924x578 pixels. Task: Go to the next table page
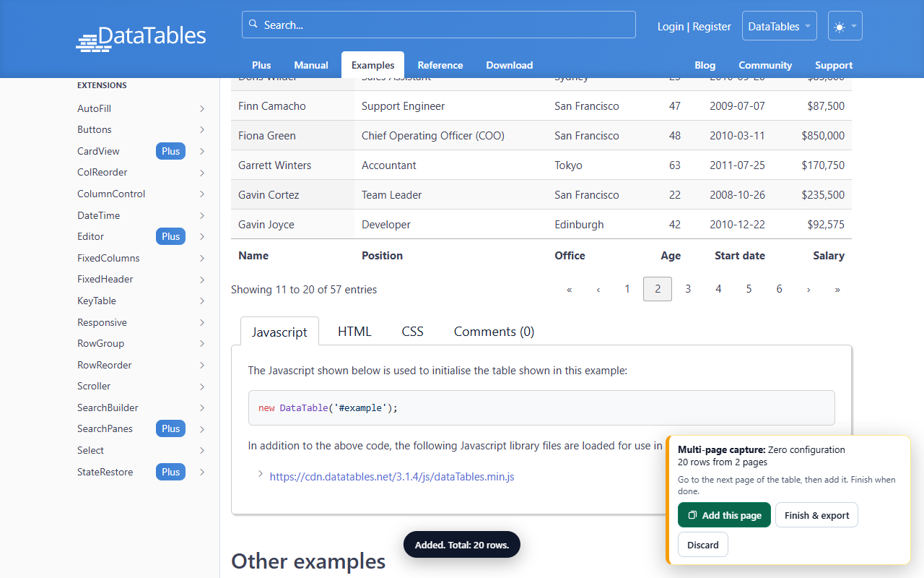tap(808, 289)
